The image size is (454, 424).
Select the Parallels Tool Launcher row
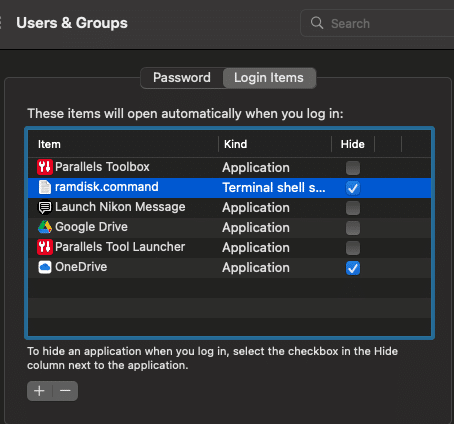pos(229,248)
